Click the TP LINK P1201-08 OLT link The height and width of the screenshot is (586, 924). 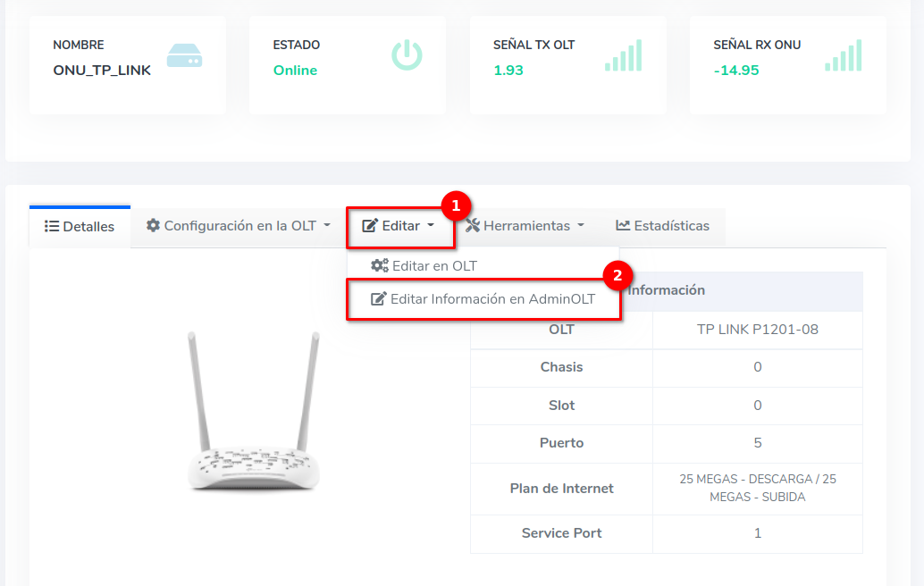point(757,330)
